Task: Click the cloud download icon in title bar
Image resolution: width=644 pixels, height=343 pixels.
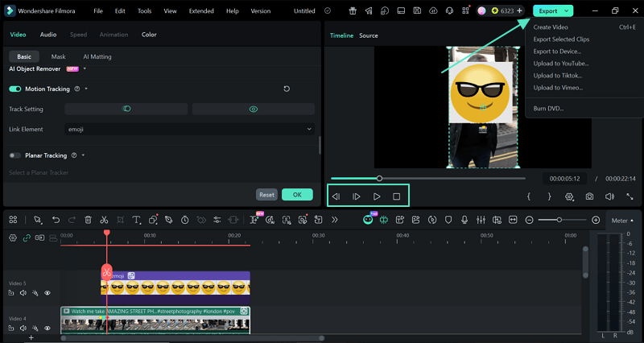Action: (434, 11)
